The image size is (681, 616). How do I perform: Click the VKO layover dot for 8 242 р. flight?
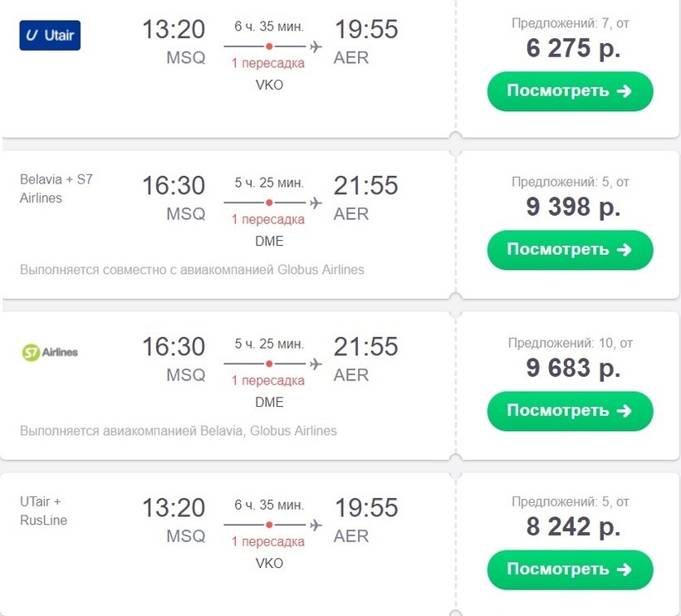pyautogui.click(x=269, y=525)
